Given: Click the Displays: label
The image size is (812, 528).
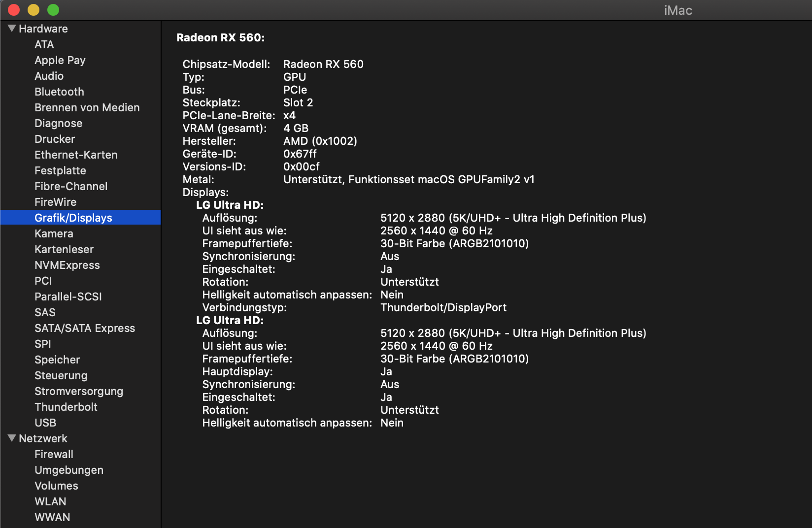Looking at the screenshot, I should pos(205,192).
